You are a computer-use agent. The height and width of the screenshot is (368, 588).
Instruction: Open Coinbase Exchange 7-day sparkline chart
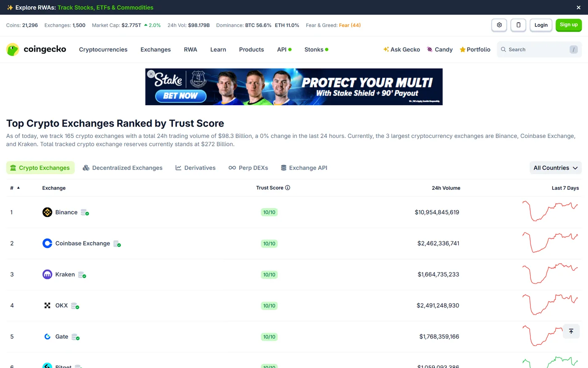click(x=550, y=242)
